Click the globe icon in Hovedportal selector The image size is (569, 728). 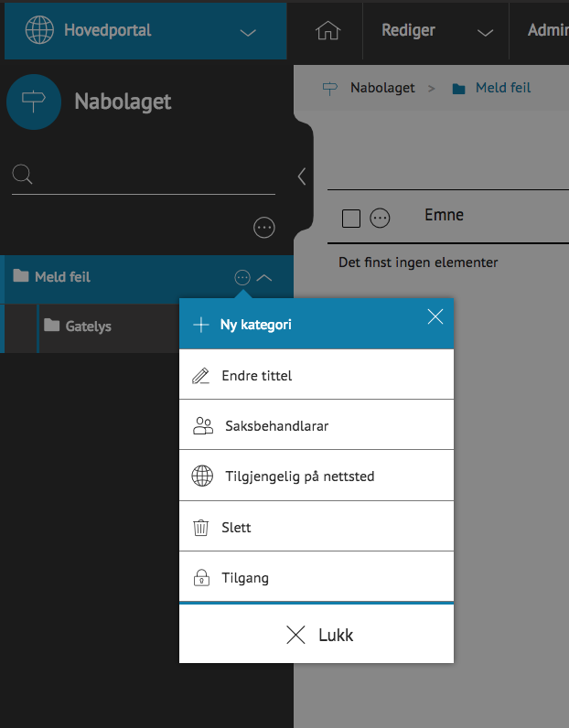coord(39,29)
